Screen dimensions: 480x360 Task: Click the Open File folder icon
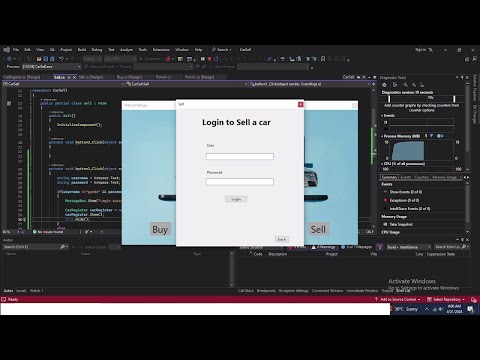(39, 59)
